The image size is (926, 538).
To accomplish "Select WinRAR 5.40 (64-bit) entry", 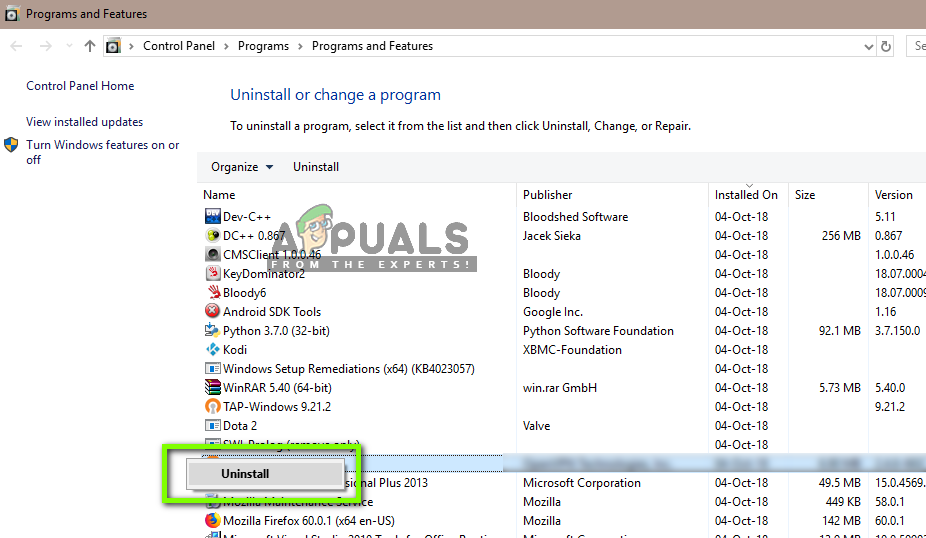I will point(277,387).
